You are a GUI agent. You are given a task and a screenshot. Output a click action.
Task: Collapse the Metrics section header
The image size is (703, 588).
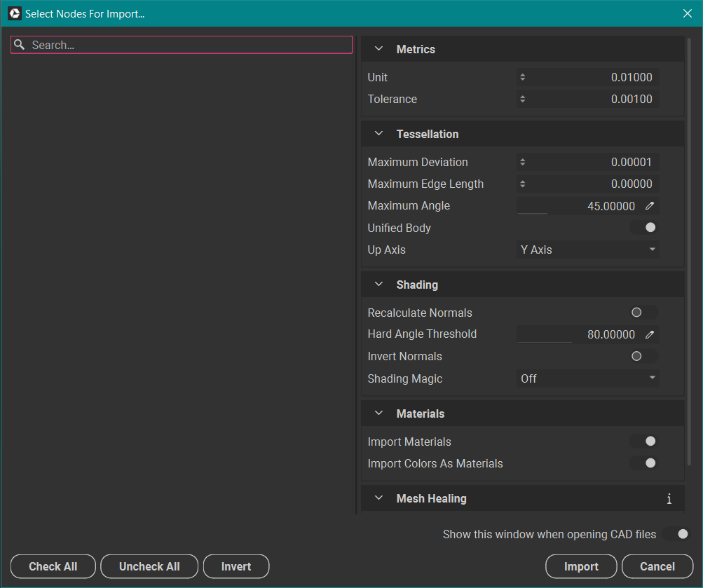(379, 49)
